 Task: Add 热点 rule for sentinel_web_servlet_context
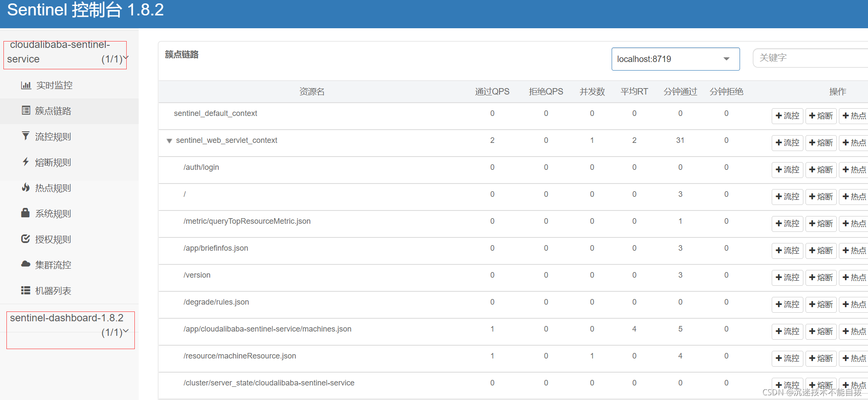pyautogui.click(x=853, y=143)
